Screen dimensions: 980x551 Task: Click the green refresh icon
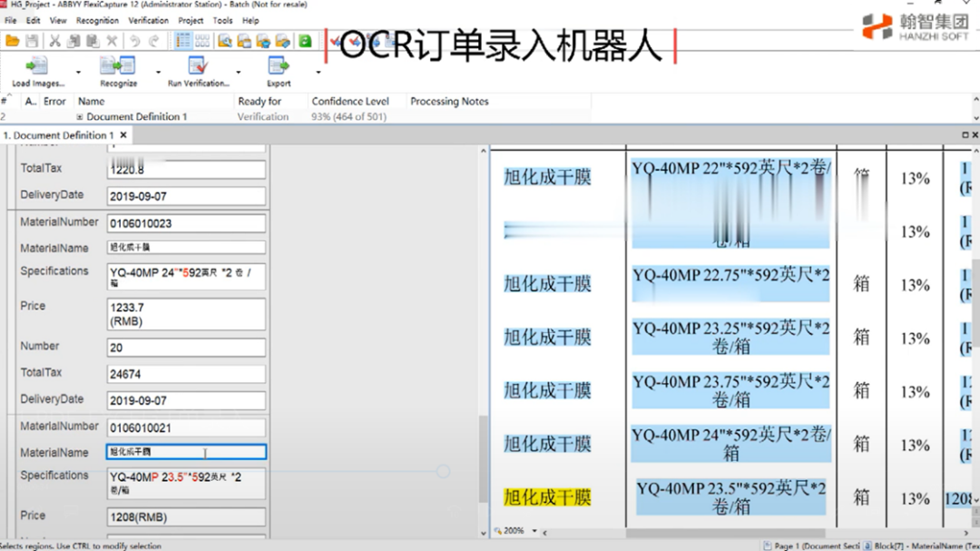(x=305, y=41)
